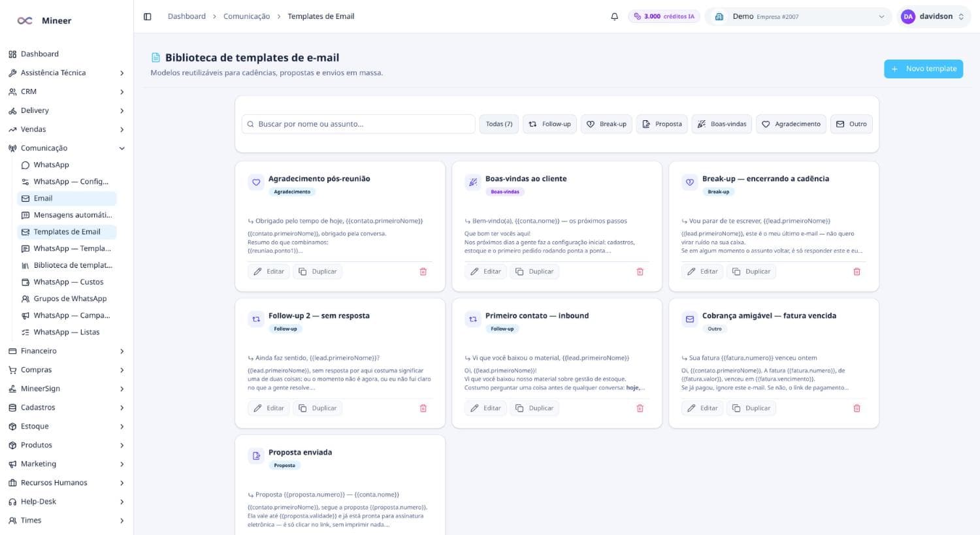Open the Demo Empresa company dropdown

pos(799,16)
